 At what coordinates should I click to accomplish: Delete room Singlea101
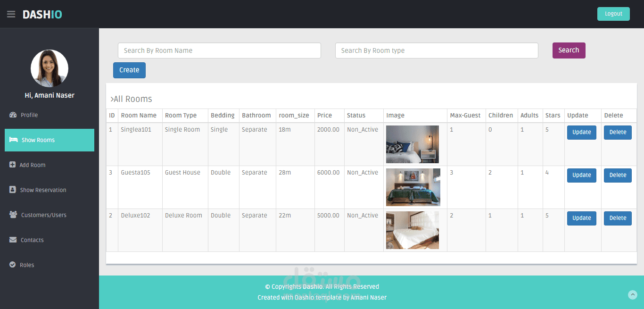pyautogui.click(x=618, y=133)
